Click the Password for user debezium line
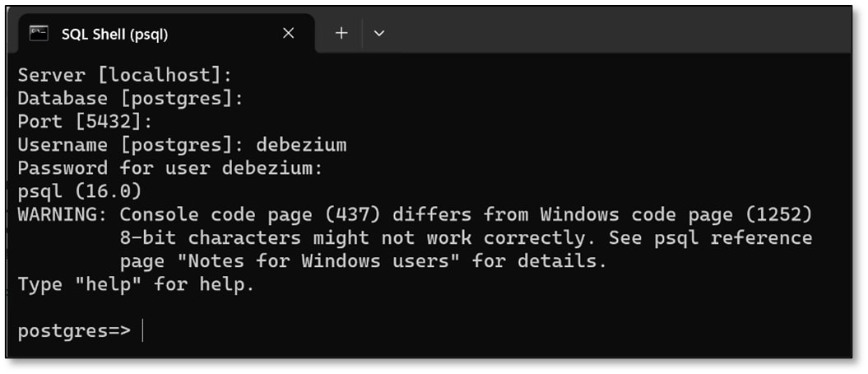868x374 pixels. click(x=170, y=168)
